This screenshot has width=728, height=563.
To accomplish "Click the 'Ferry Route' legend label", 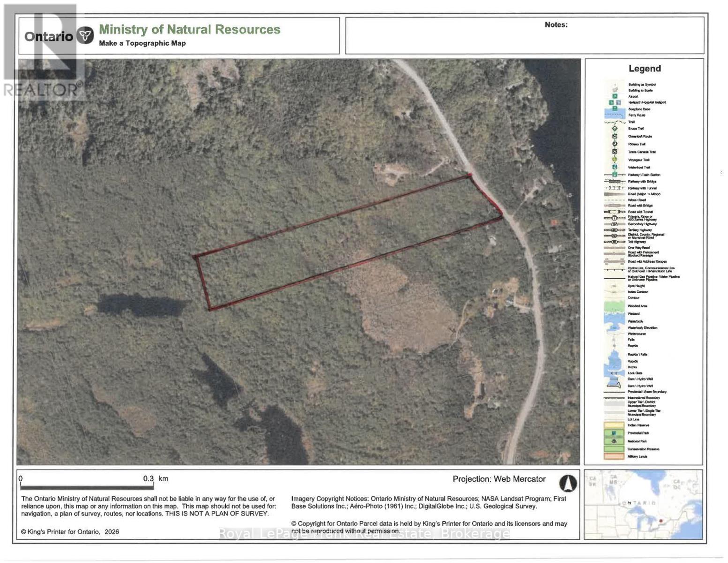I will click(637, 115).
